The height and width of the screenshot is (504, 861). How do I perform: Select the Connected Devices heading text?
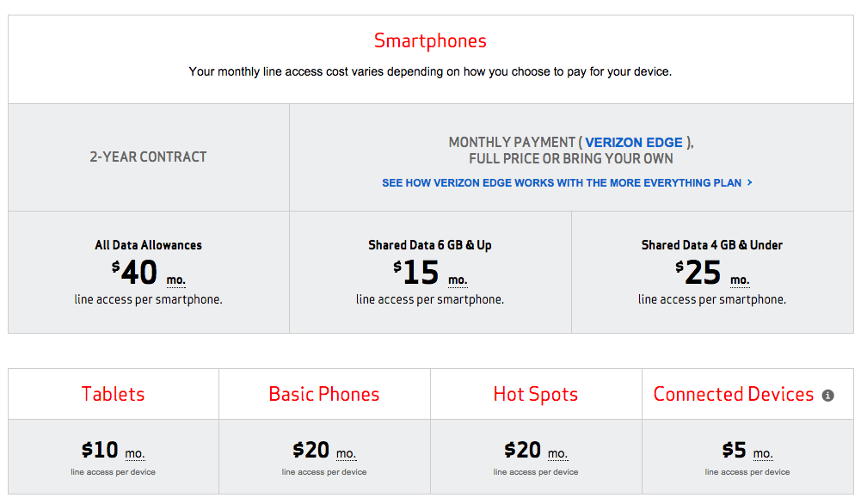tap(734, 394)
